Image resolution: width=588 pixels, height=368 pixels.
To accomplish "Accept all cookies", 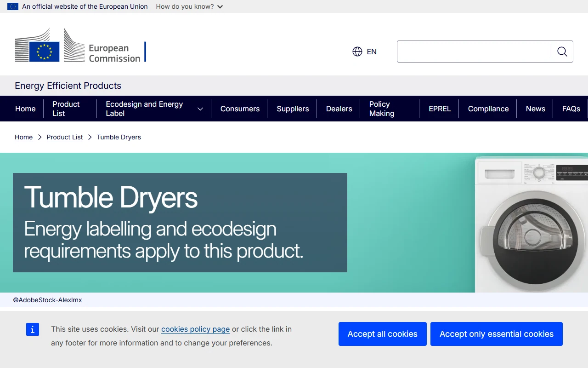I will click(383, 334).
